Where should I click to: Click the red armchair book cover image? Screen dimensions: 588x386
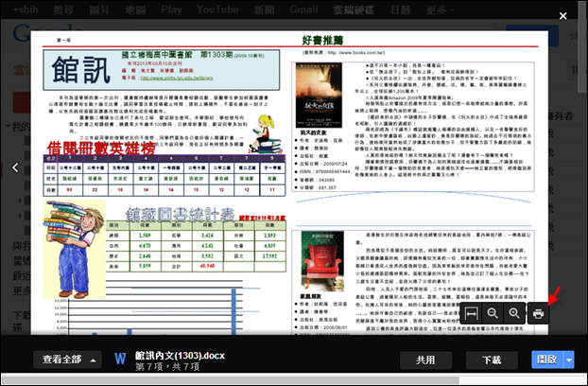click(322, 261)
